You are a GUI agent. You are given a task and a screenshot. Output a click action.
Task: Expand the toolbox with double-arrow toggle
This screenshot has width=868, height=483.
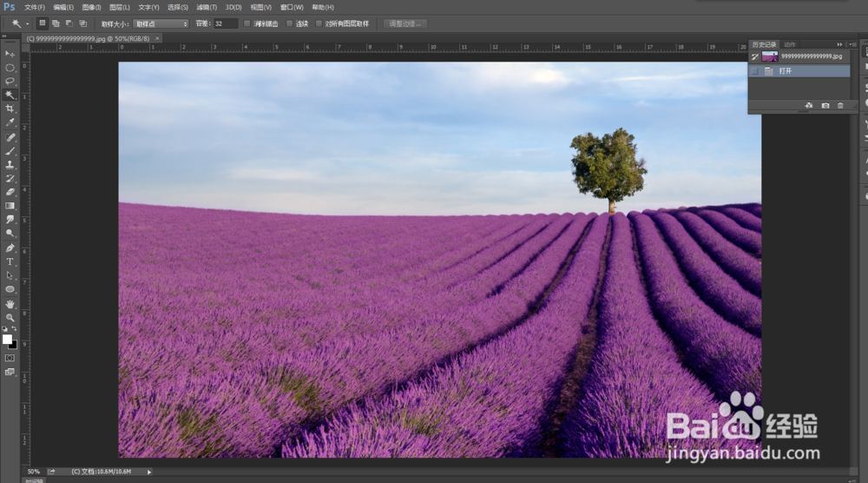(4, 36)
